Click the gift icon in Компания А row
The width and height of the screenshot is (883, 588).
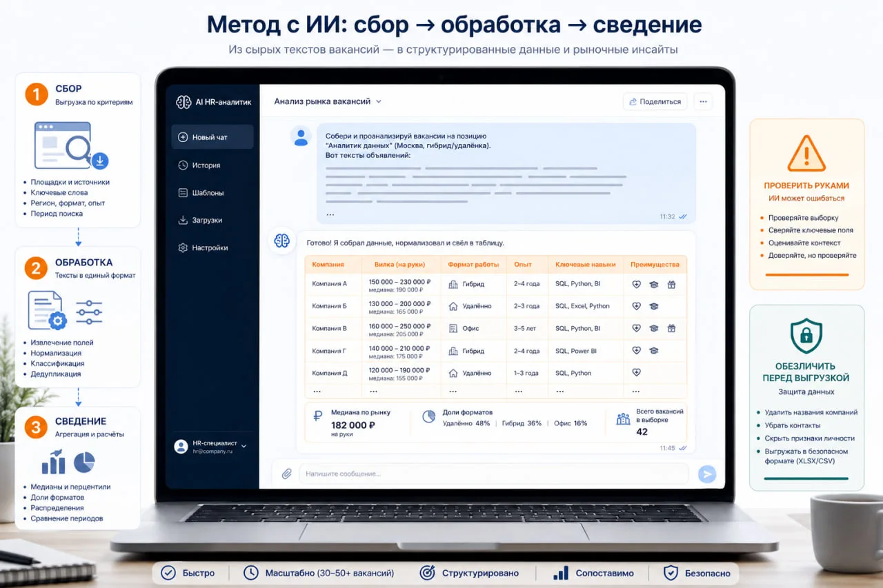[671, 284]
